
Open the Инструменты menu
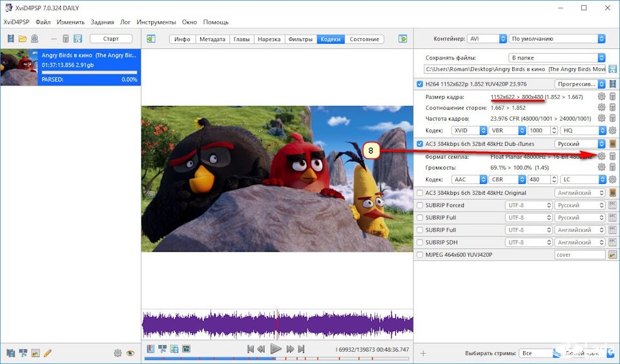156,22
